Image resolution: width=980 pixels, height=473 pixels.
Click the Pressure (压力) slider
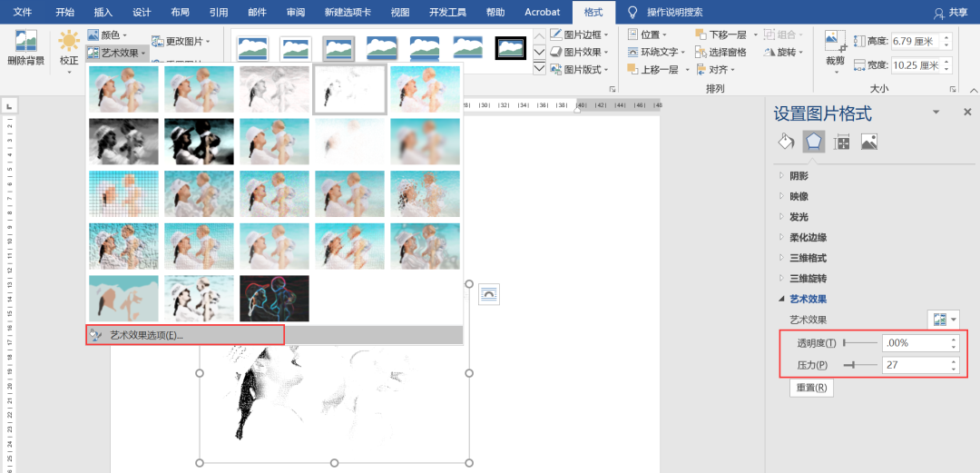tap(859, 365)
